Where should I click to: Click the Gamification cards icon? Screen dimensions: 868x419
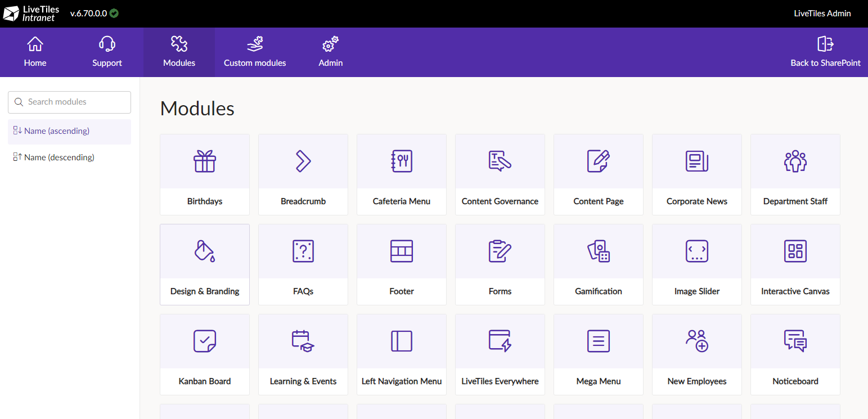tap(599, 251)
